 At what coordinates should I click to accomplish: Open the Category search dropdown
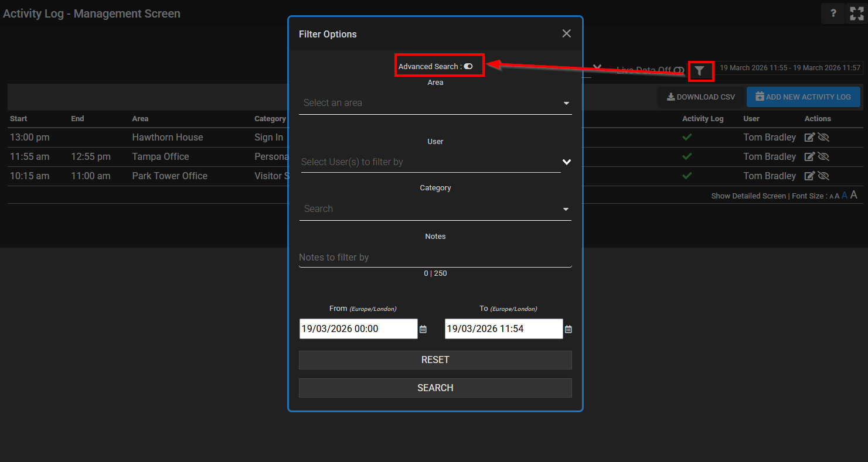(x=435, y=209)
